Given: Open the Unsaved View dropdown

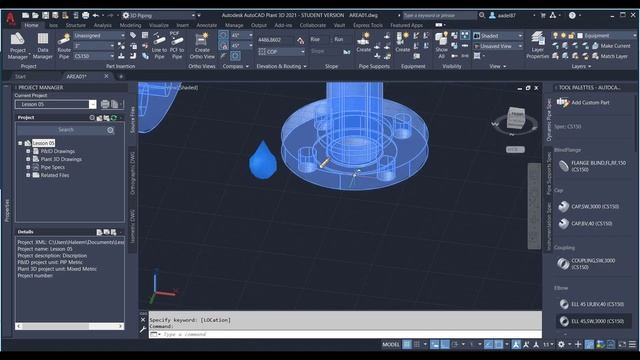Looking at the screenshot, I should pyautogui.click(x=498, y=46).
